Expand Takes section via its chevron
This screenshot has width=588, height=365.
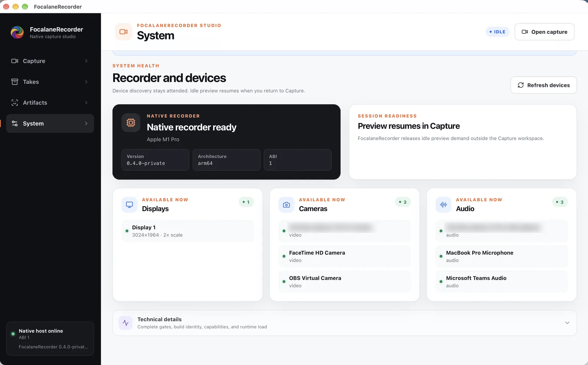86,82
